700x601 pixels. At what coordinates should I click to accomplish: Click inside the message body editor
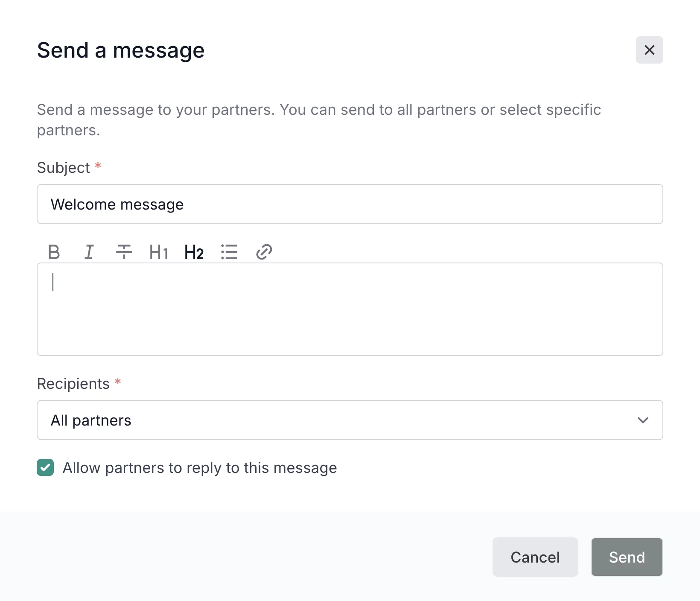pos(350,309)
